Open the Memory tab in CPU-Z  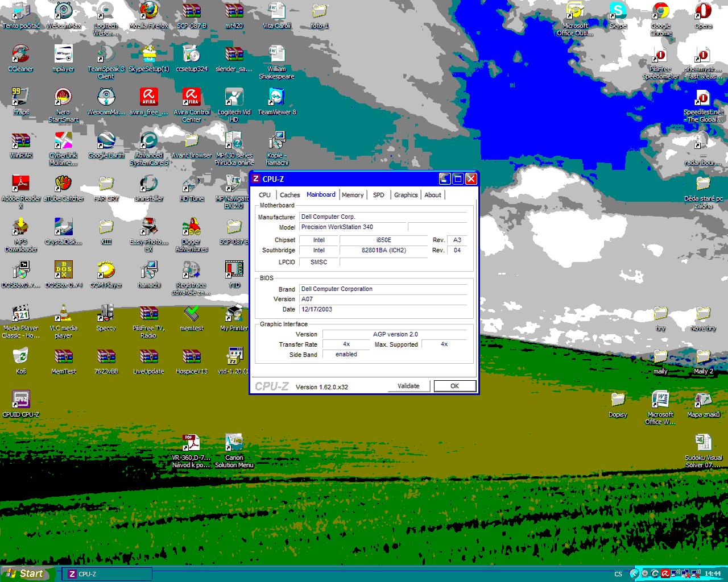point(353,195)
